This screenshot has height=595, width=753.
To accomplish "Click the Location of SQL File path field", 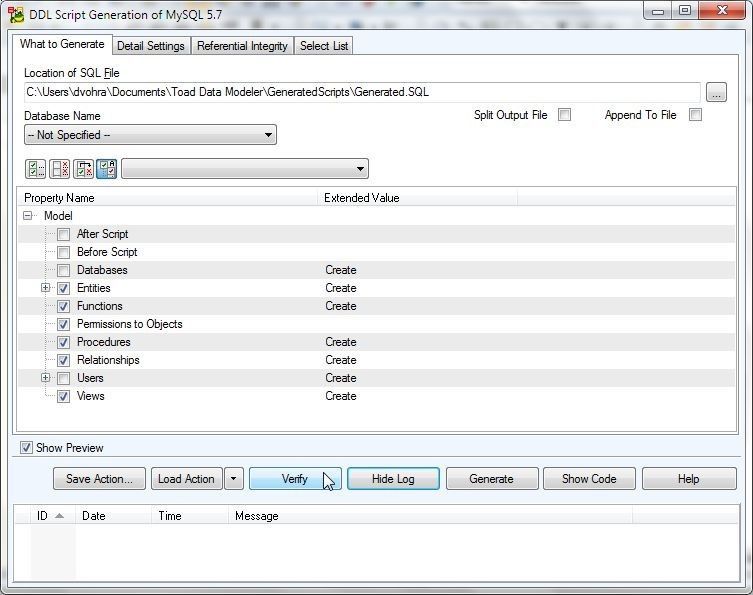I will tap(362, 92).
